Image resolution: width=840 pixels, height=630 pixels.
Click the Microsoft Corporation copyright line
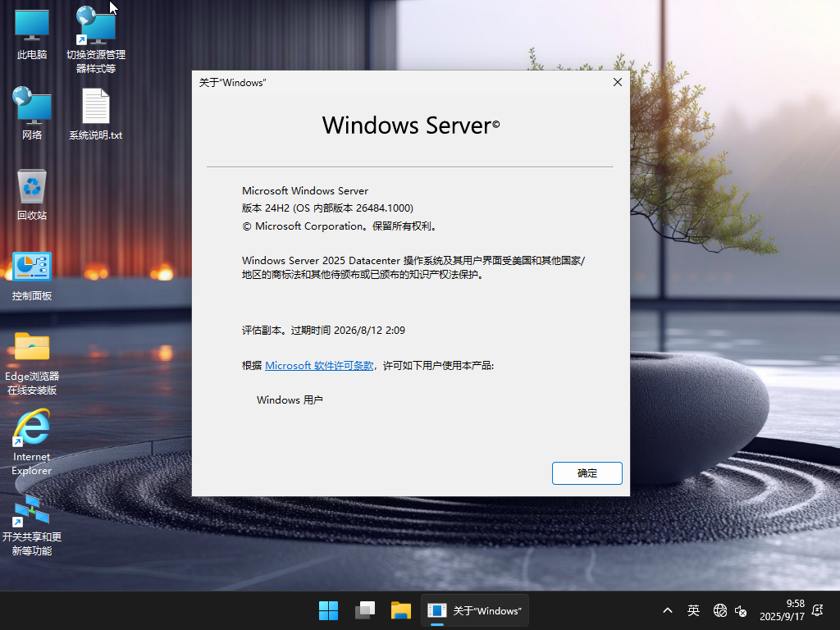[x=340, y=226]
